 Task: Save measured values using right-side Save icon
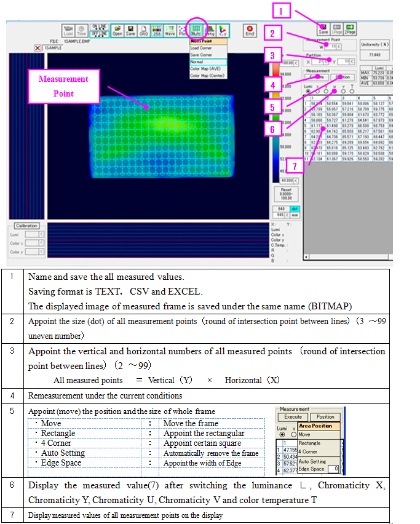click(323, 29)
